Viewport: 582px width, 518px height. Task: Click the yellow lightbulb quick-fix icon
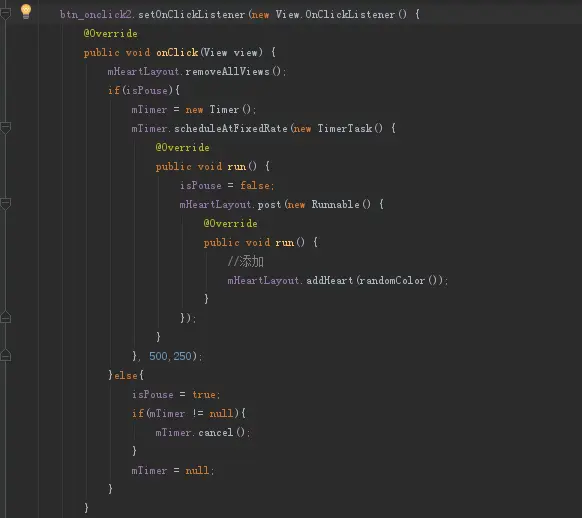pyautogui.click(x=26, y=12)
